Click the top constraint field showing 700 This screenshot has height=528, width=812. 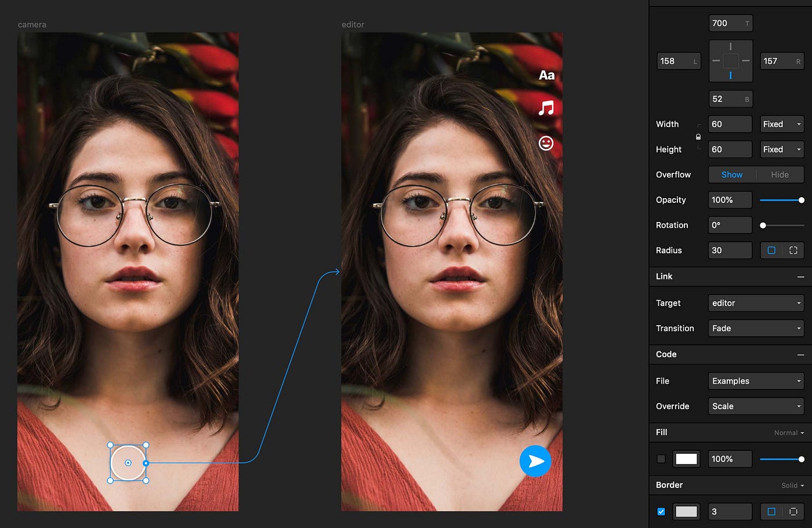(731, 23)
